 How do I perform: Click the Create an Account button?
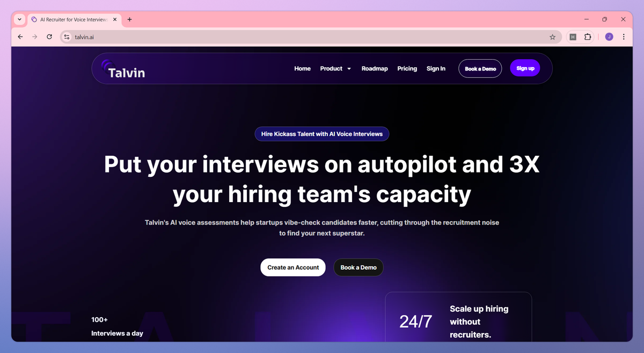click(x=293, y=268)
